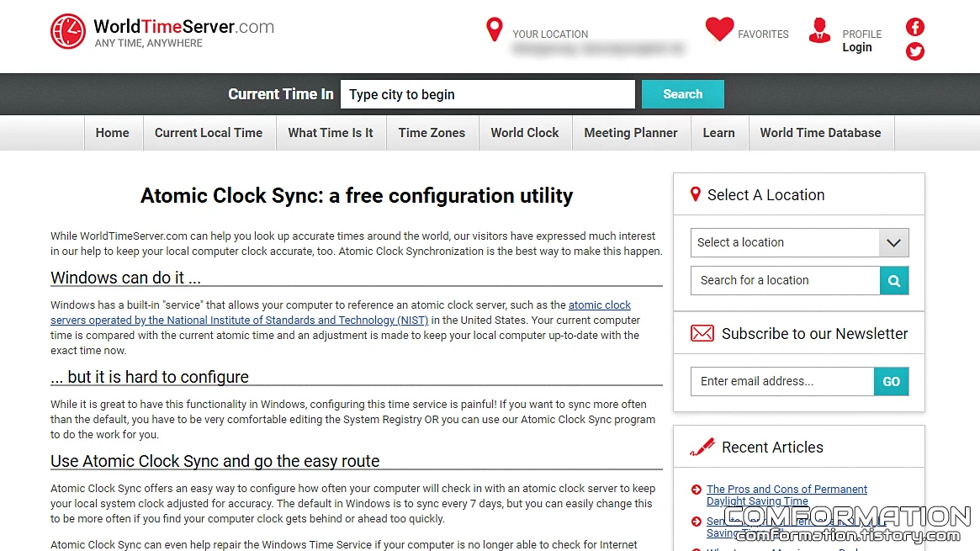Click the FAVORITES label in header
This screenshot has height=551, width=980.
pos(763,34)
